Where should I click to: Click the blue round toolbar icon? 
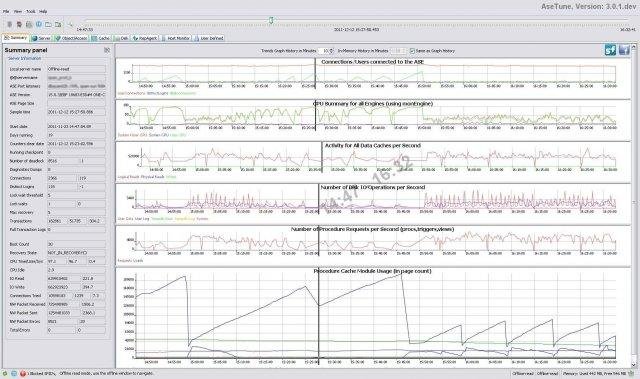(x=39, y=24)
